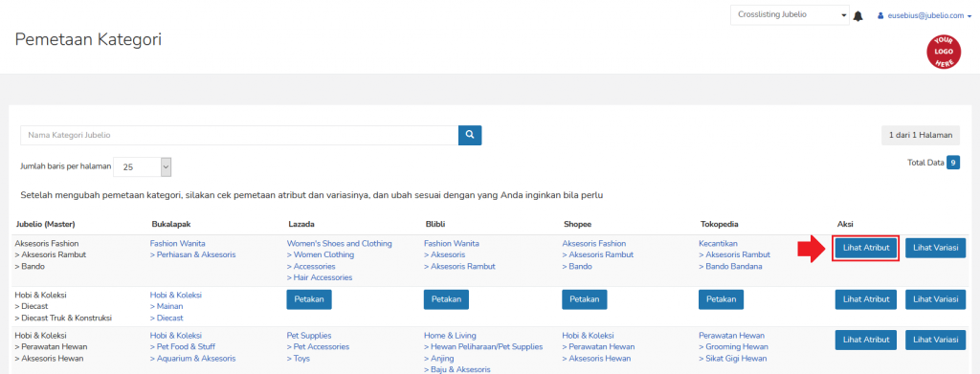This screenshot has width=980, height=374.
Task: Click the round 'Your Logo Here' badge
Action: pos(944,52)
